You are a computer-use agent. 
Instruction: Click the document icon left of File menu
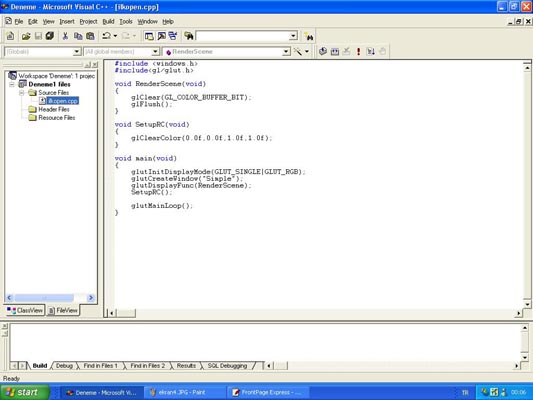tap(8, 21)
